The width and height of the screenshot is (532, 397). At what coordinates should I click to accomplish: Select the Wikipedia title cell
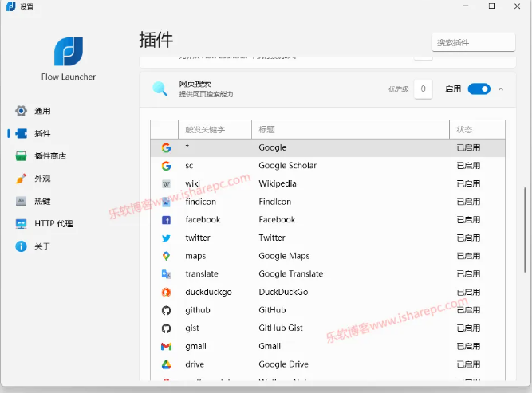point(278,183)
